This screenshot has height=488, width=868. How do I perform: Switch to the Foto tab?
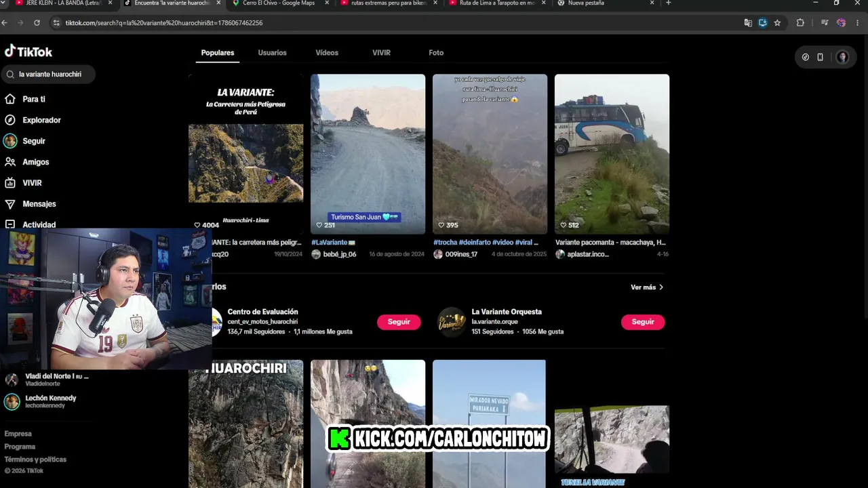click(436, 53)
